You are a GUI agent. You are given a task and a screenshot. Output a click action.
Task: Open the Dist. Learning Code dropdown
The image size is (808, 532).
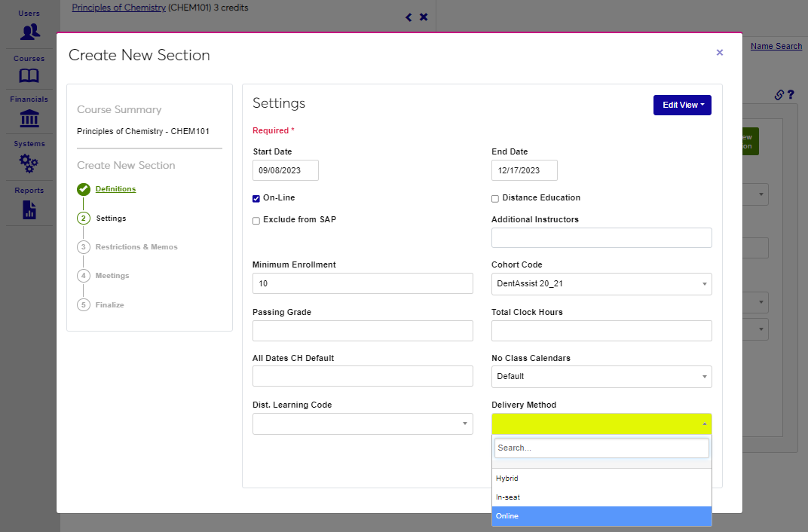(x=363, y=423)
